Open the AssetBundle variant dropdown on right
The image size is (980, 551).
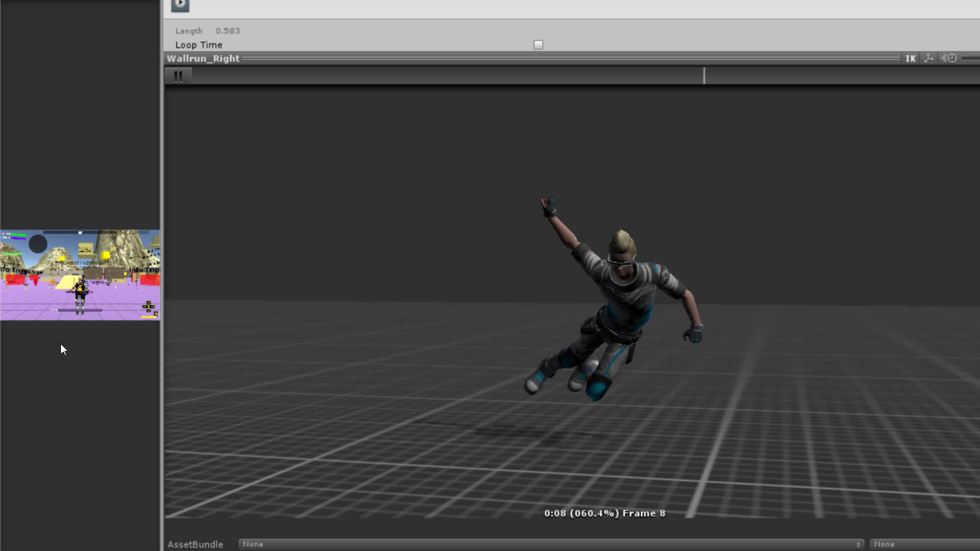(924, 544)
